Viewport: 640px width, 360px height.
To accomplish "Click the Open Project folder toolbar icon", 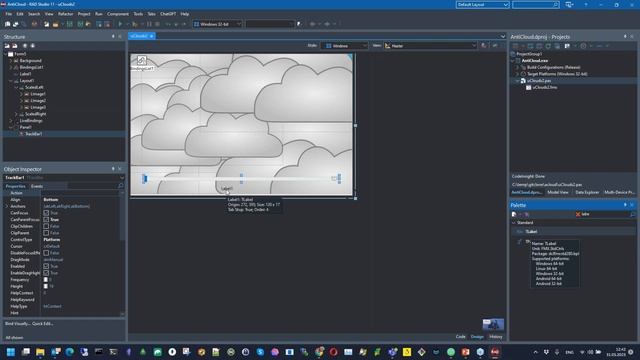I will coord(56,24).
